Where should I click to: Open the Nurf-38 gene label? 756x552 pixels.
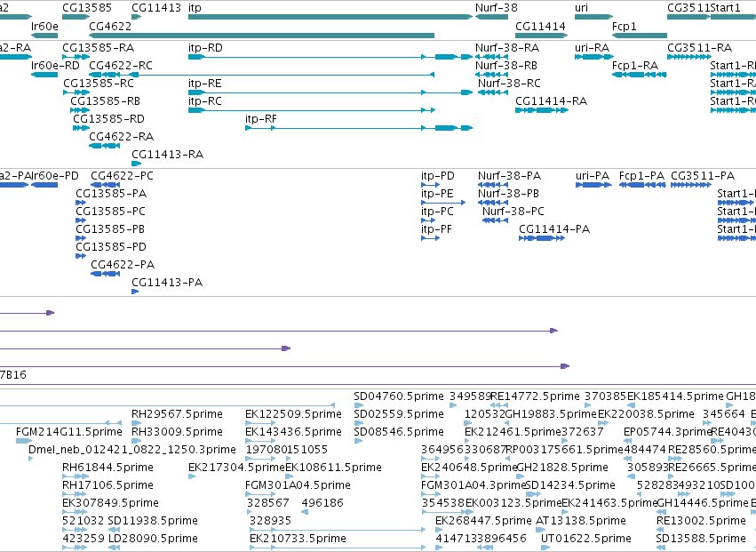point(496,8)
